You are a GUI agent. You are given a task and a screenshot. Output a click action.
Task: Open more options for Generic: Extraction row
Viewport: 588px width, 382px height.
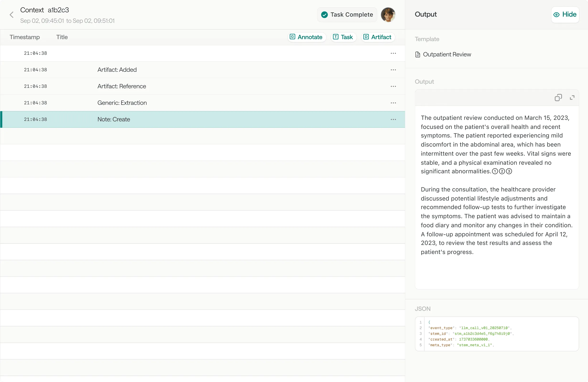[x=393, y=103]
